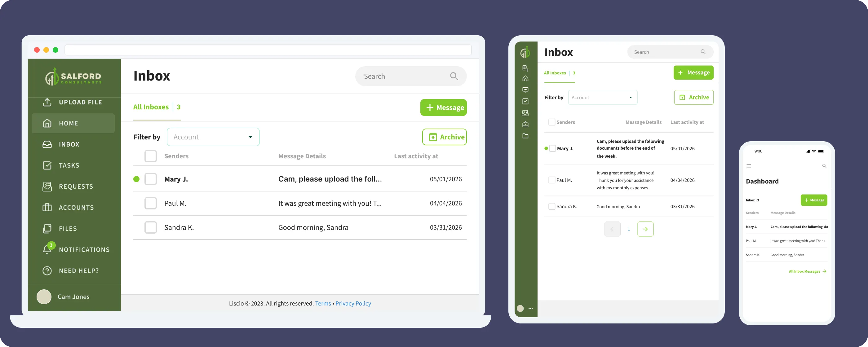868x347 pixels.
Task: Open the Account filter dropdown on laptop
Action: [213, 137]
